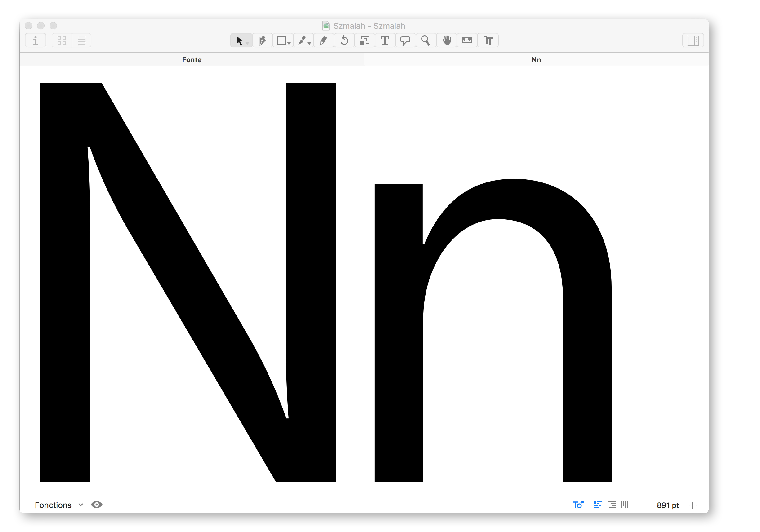Choose the Hand tool

[447, 40]
